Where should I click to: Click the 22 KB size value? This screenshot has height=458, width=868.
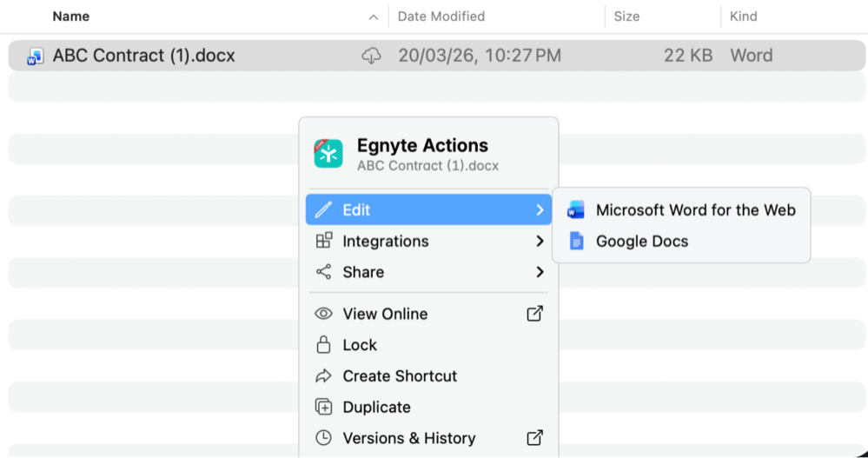click(x=688, y=56)
